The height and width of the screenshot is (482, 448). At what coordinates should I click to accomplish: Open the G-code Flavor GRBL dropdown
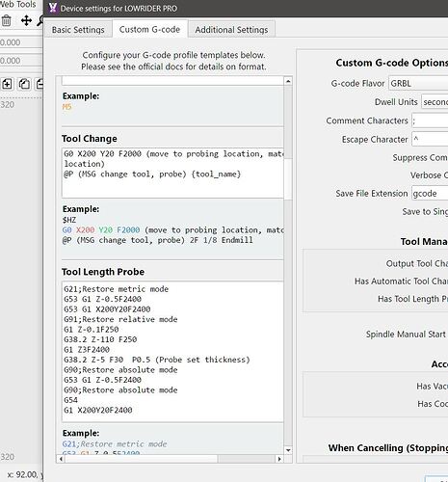[418, 84]
